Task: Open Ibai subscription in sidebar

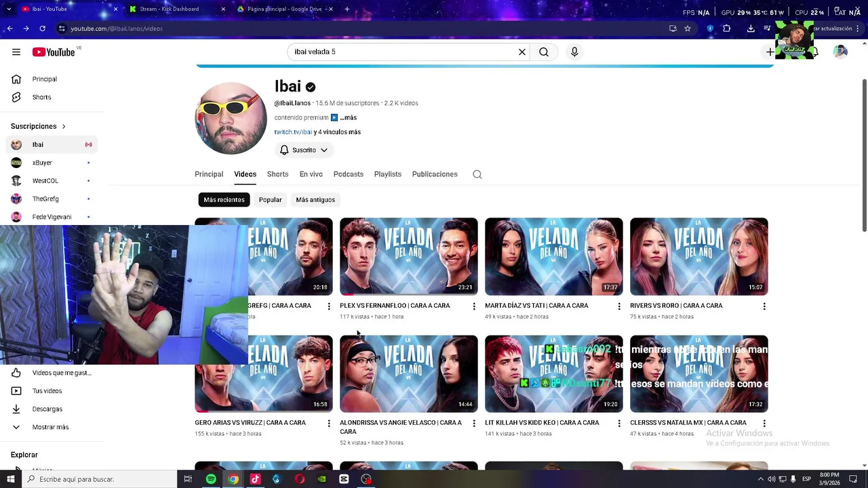Action: point(52,144)
